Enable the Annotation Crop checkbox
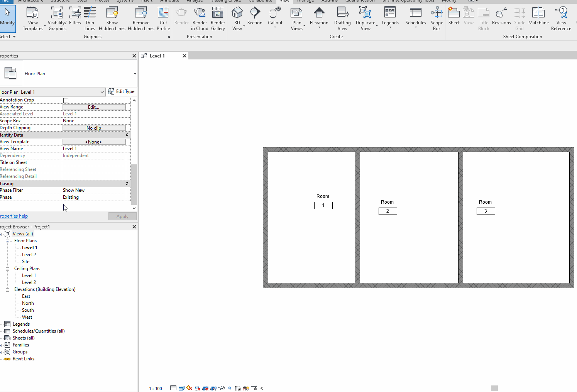The image size is (577, 392). click(x=66, y=100)
